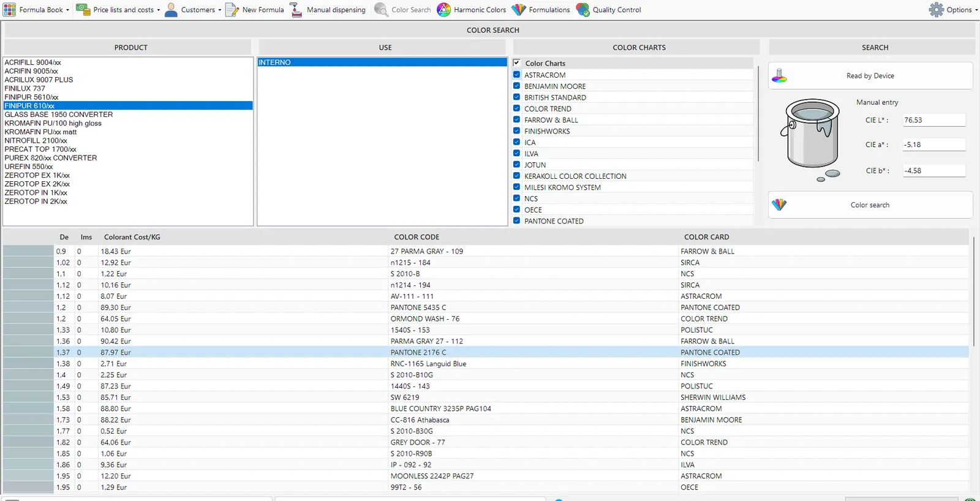Screen dimensions: 980x501
Task: Click the CIE L* value field
Action: tap(934, 120)
